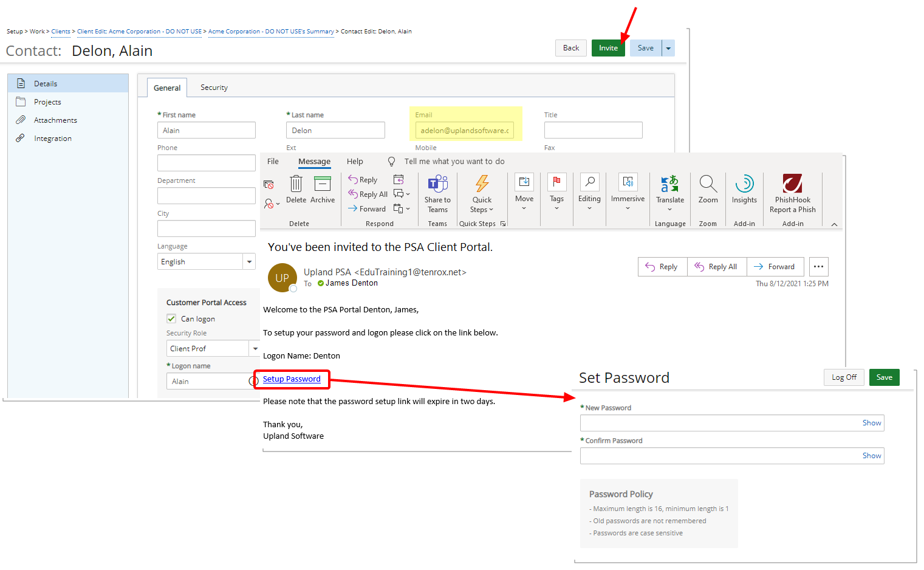The width and height of the screenshot is (924, 570).
Task: Open Attachments in the left sidebar
Action: point(68,120)
